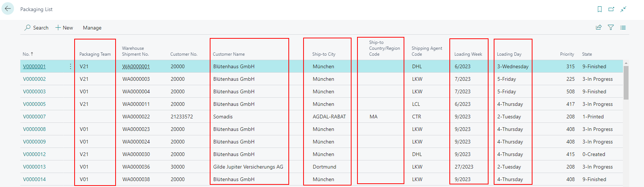Open warehouse shipment WA0000001 link

pyautogui.click(x=136, y=67)
